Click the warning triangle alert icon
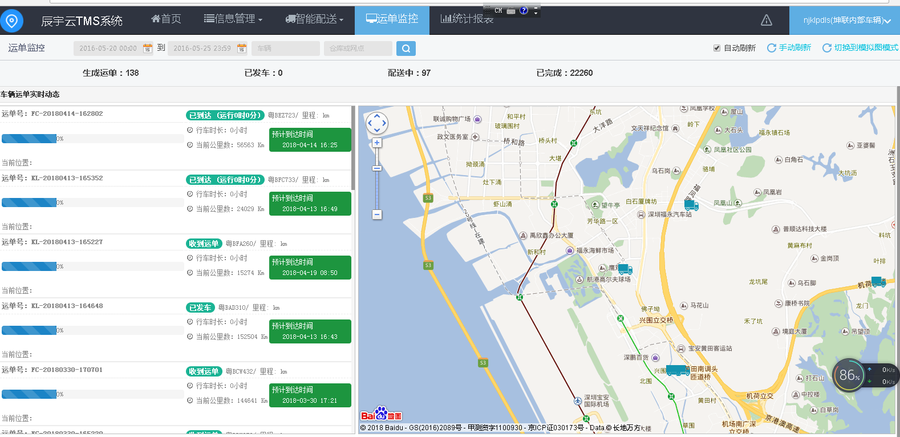The width and height of the screenshot is (900, 437). coord(766,20)
